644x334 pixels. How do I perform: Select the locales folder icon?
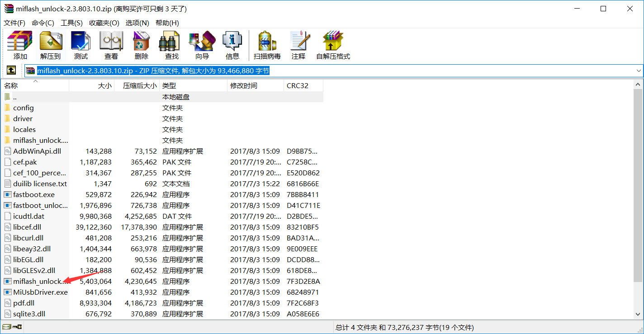[7, 129]
